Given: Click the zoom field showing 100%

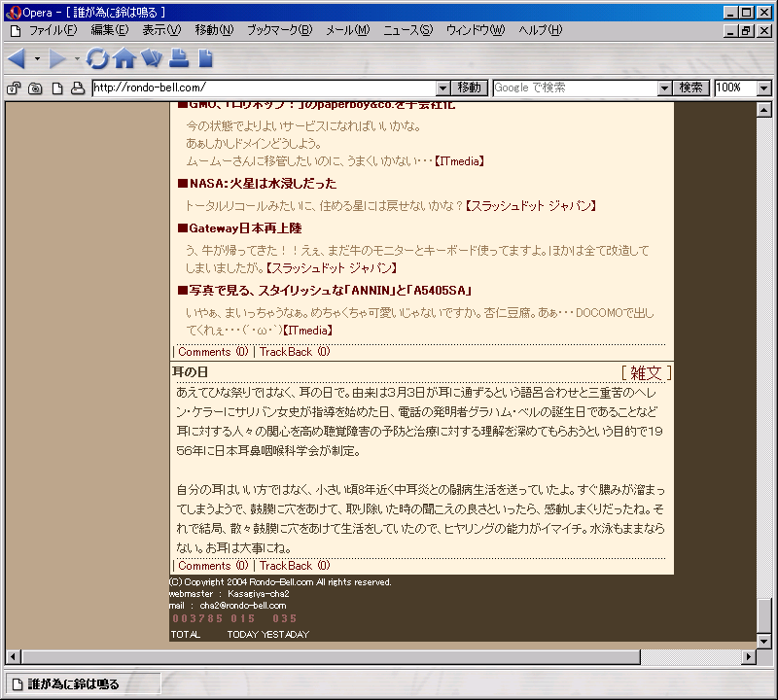Looking at the screenshot, I should 736,87.
